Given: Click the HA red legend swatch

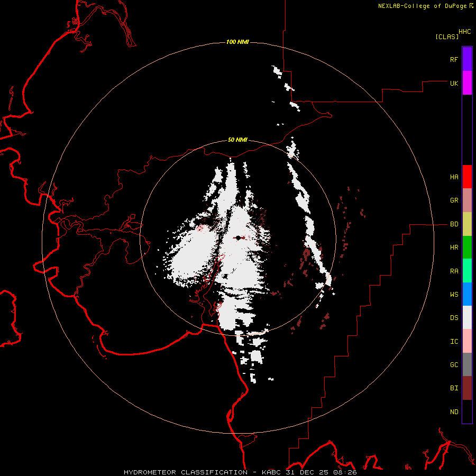Looking at the screenshot, I should pyautogui.click(x=467, y=177).
